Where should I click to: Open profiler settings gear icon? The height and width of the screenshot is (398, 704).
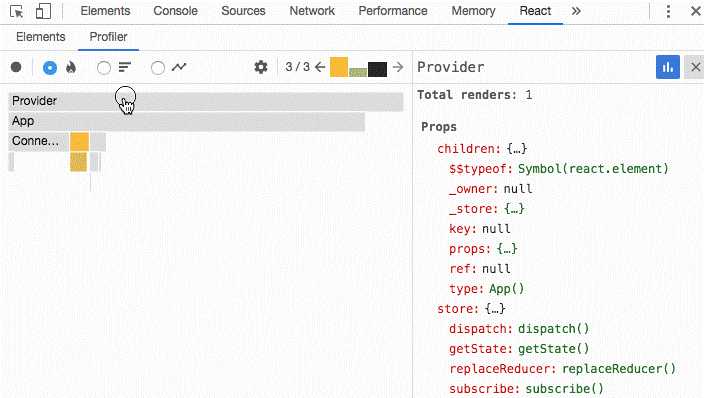(261, 67)
